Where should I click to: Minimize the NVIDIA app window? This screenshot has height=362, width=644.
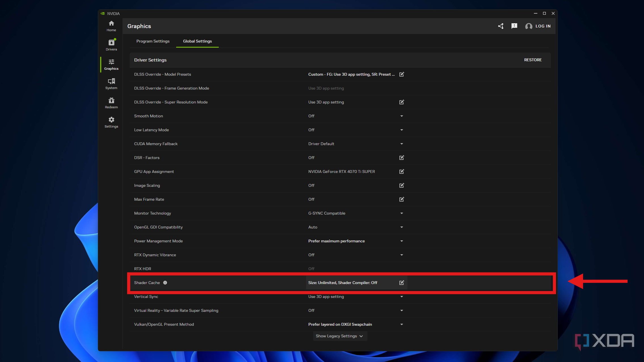535,13
